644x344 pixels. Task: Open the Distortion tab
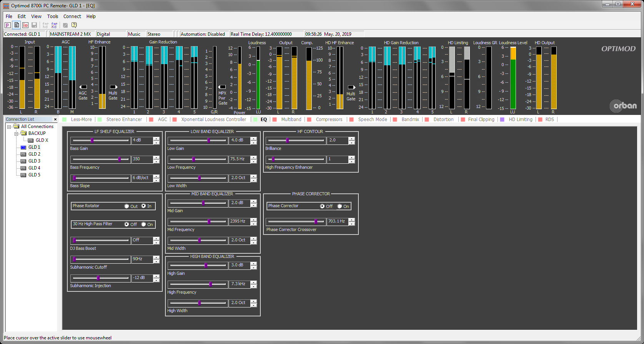pos(443,120)
